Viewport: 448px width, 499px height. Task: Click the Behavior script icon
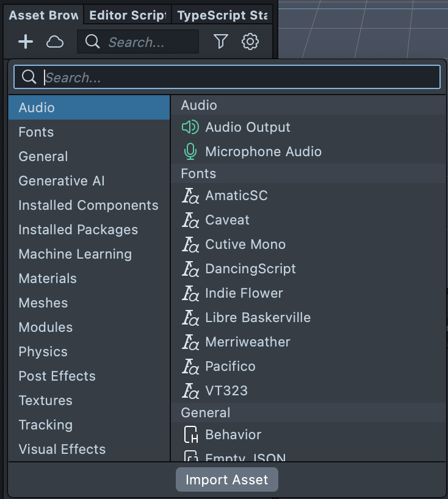(190, 435)
